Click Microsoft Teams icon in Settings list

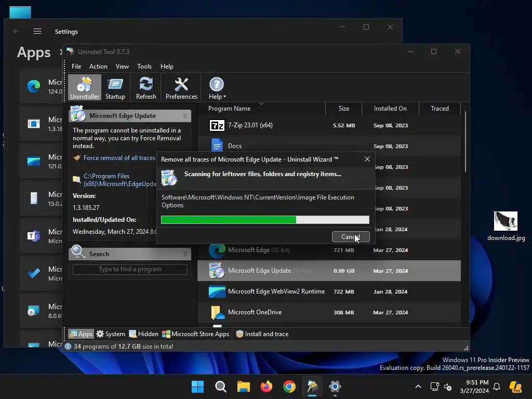(x=34, y=235)
